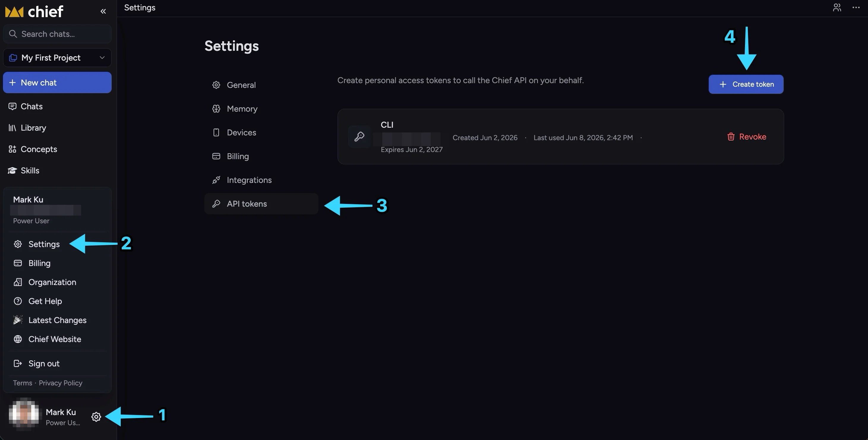Click the Integrations plug icon
Viewport: 868px width, 440px height.
tap(216, 180)
